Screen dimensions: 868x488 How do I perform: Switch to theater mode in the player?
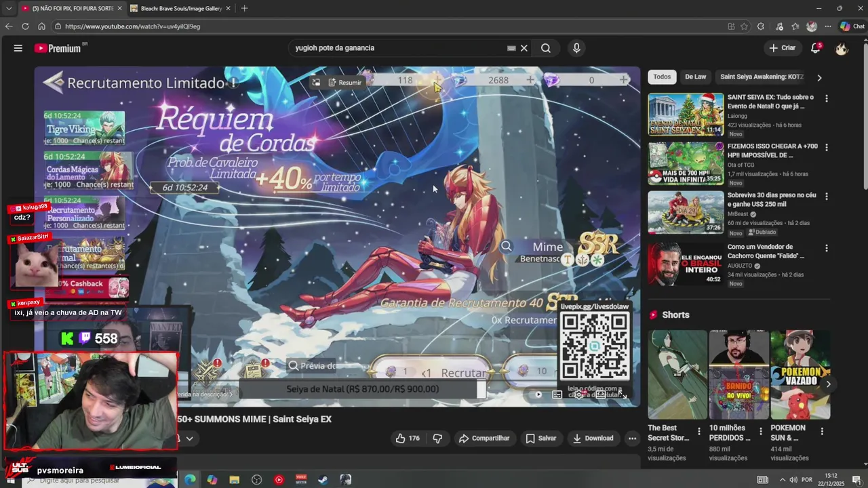600,394
